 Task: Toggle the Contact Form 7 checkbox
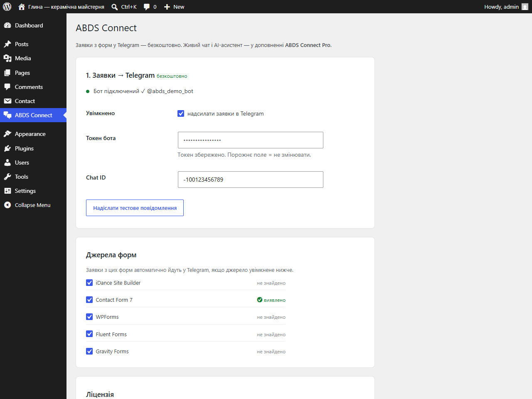tap(89, 300)
